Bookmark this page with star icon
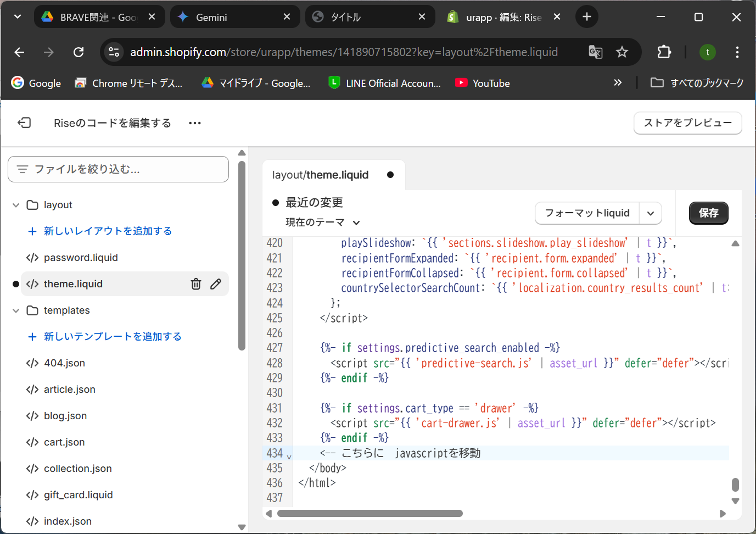756x534 pixels. [622, 52]
